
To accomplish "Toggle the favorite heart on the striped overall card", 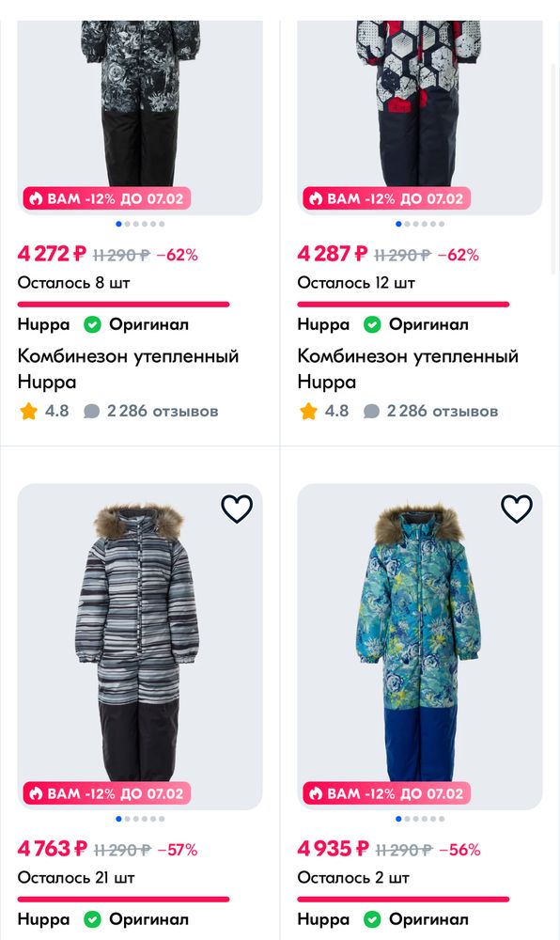I will [x=237, y=509].
